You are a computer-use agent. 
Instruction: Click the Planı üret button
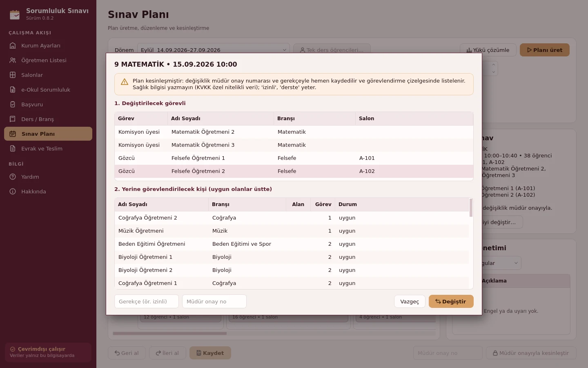(545, 50)
